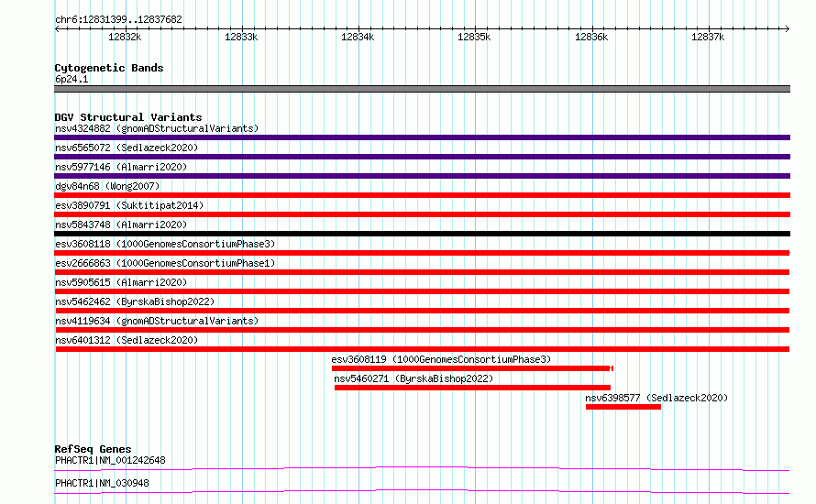Open PHACTR1|NM_001242648 gene label
816x504 pixels.
(x=110, y=460)
